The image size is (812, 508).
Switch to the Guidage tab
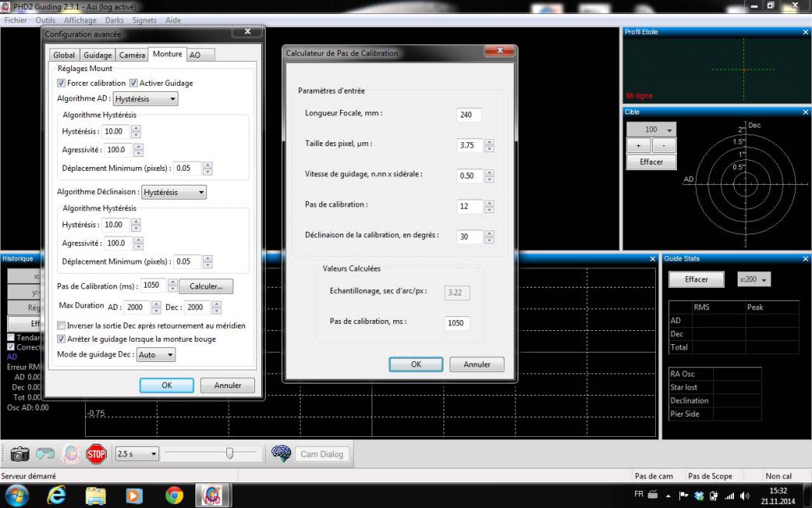(97, 55)
